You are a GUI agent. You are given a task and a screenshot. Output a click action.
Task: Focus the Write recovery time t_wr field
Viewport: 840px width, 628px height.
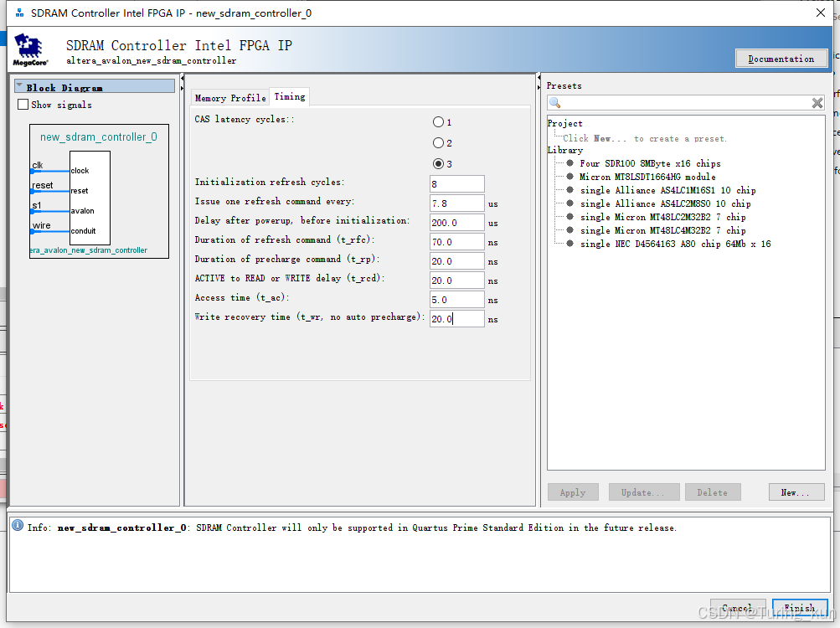(x=457, y=319)
